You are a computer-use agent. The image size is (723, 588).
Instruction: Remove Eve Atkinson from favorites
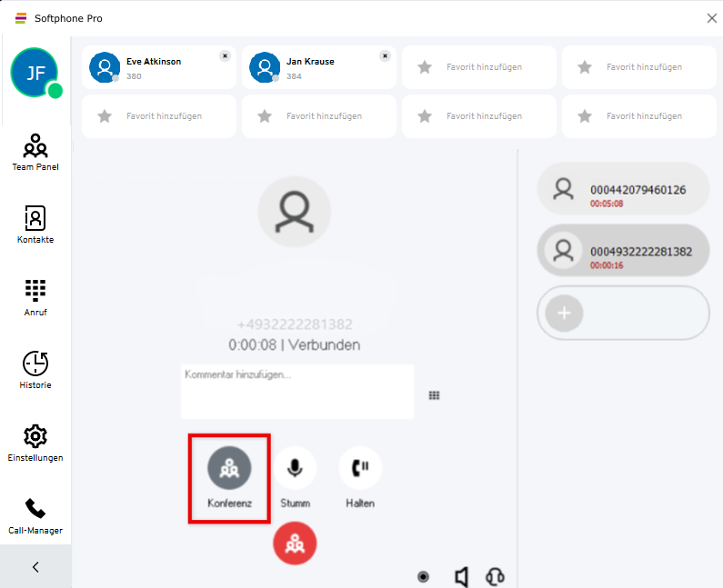coord(225,55)
